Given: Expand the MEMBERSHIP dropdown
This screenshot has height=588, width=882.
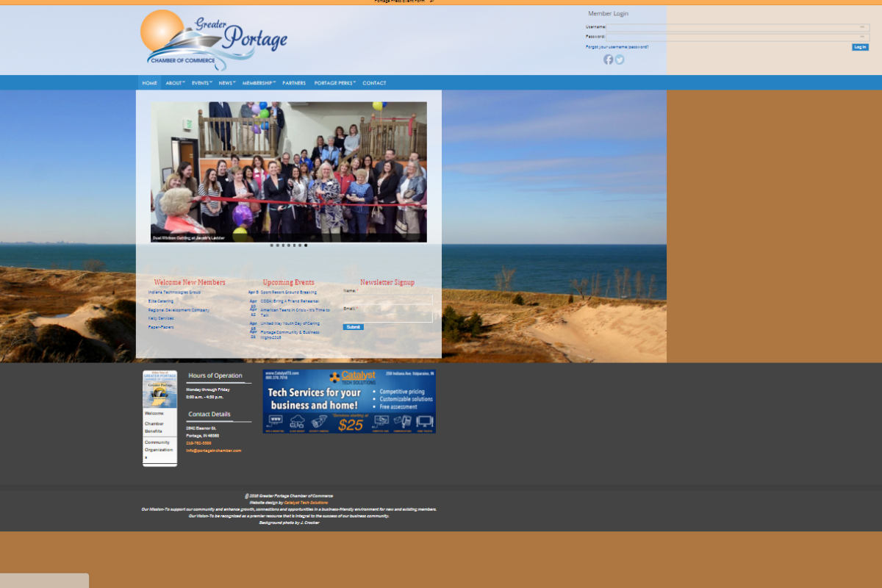Looking at the screenshot, I should click(x=259, y=82).
